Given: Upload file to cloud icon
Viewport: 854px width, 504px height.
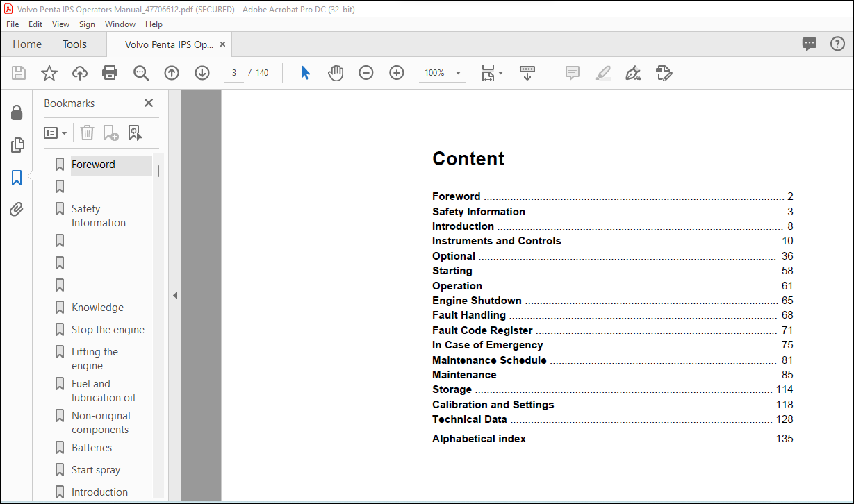Looking at the screenshot, I should pyautogui.click(x=80, y=73).
